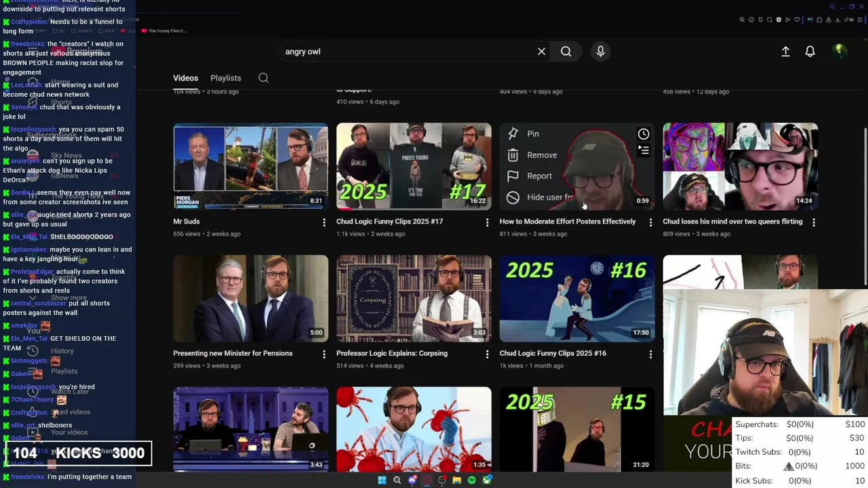Click Add to queue icon on hovered thumbnail
The image size is (868, 488).
click(x=643, y=150)
